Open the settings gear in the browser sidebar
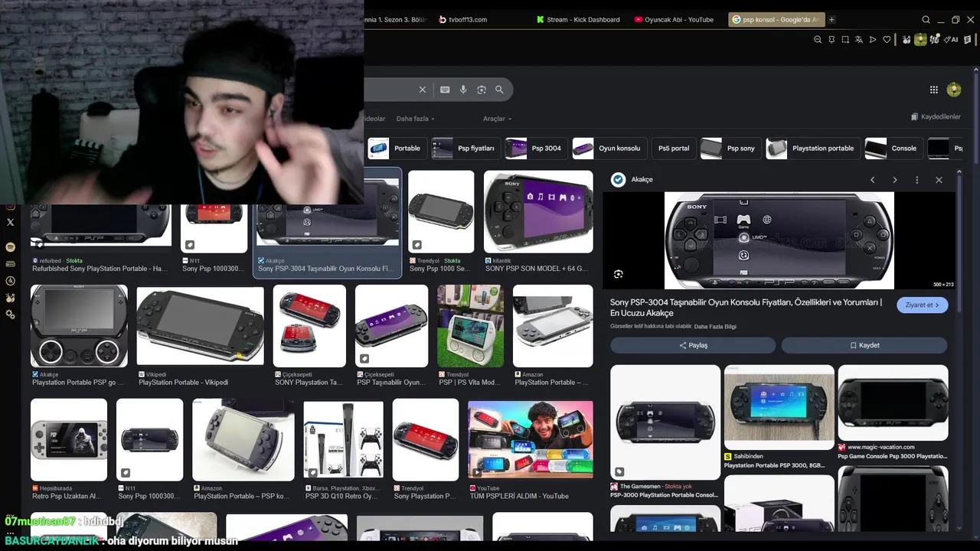The image size is (980, 551). (x=10, y=315)
